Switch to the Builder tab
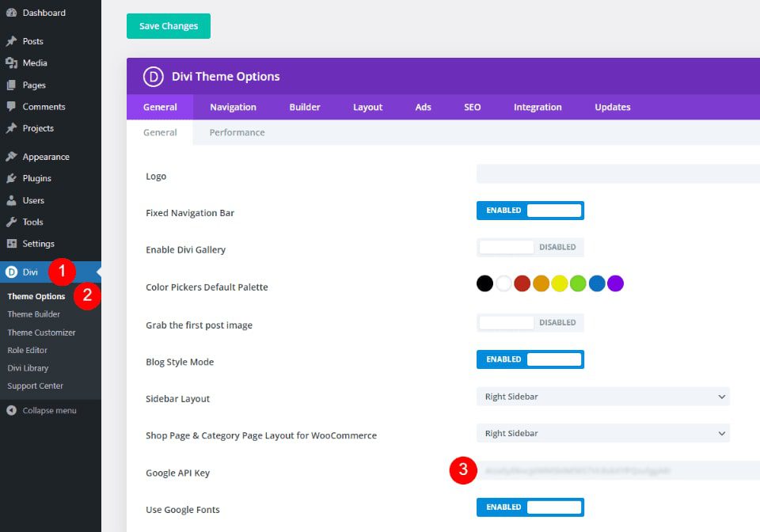Image resolution: width=760 pixels, height=532 pixels. 305,106
